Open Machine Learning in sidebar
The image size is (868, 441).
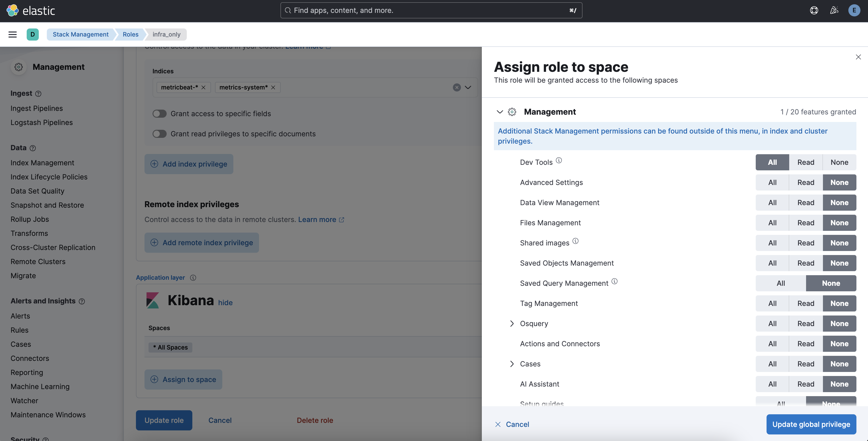tap(40, 387)
